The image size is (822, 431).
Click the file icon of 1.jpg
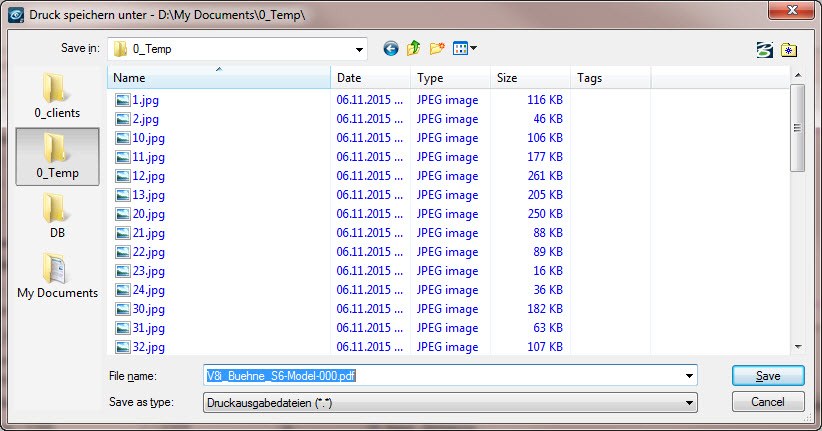(x=123, y=100)
